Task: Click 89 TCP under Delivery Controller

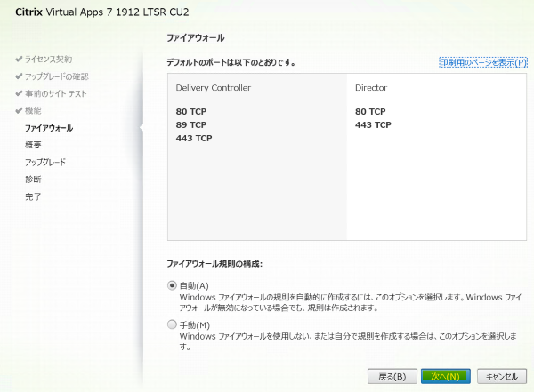Action: tap(191, 124)
